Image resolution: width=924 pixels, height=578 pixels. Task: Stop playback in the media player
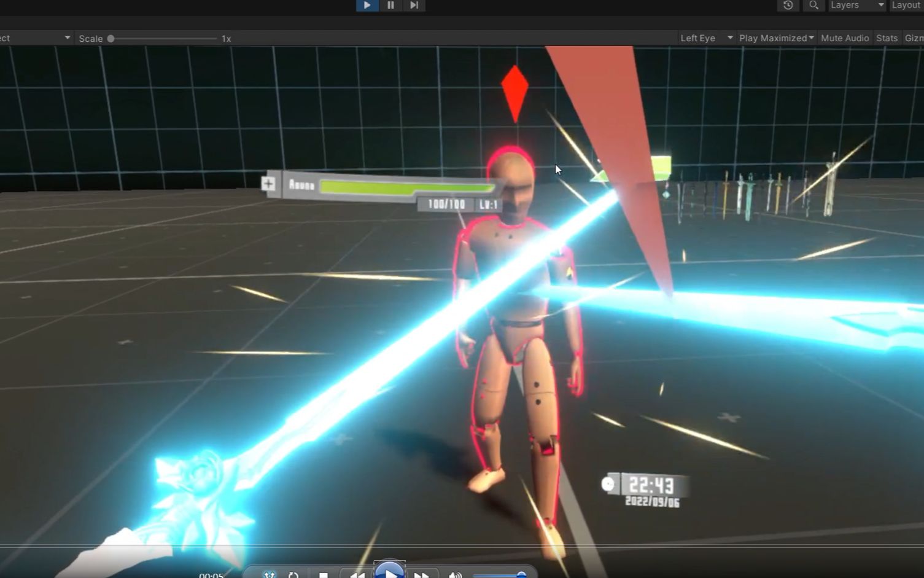click(x=324, y=575)
